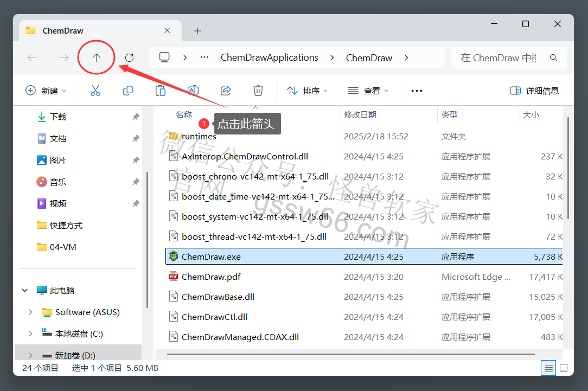The image size is (588, 391).
Task: Select ChemDrawBase.dll in the list
Action: [x=364, y=297]
